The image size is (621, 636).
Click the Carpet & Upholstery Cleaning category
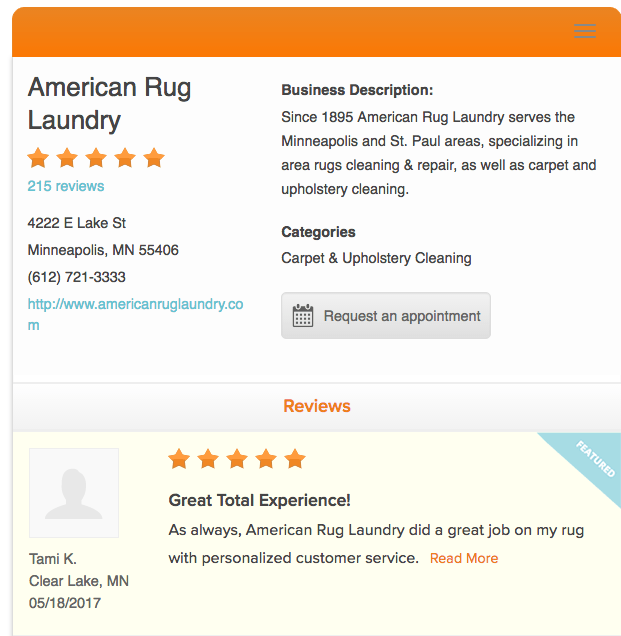376,258
